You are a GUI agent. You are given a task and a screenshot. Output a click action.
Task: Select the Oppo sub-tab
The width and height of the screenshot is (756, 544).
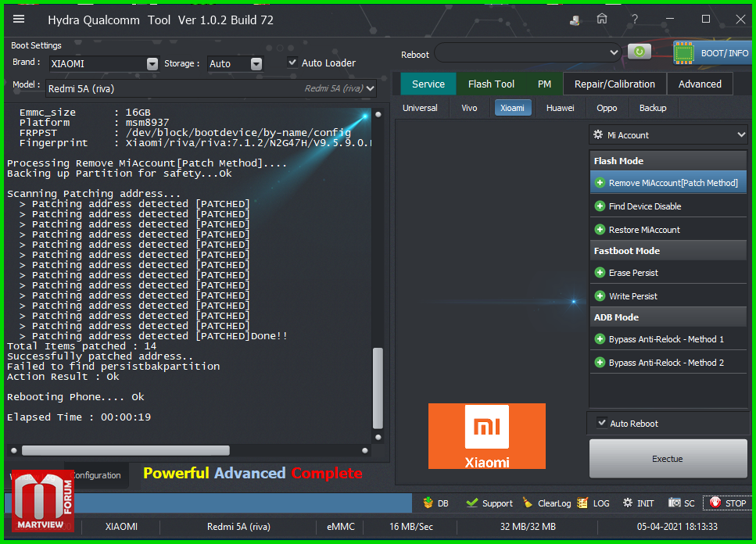607,108
